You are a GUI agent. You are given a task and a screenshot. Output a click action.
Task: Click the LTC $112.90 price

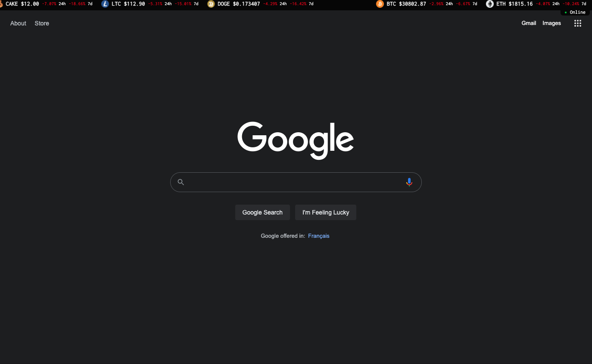128,4
